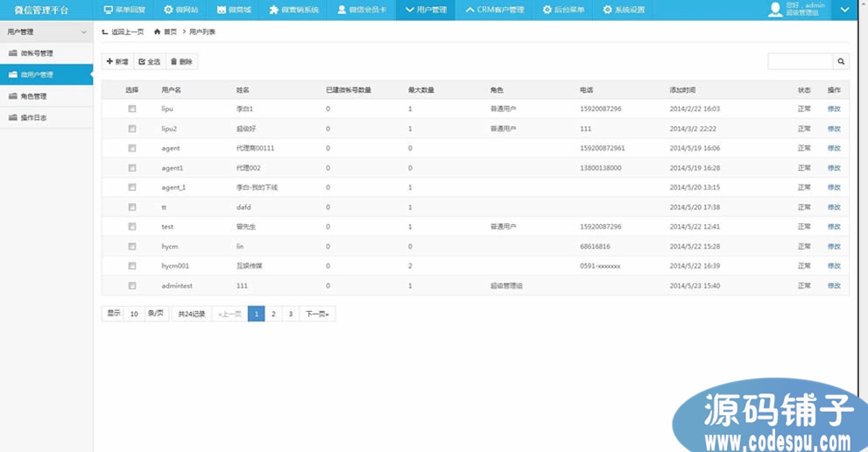The image size is (868, 452).
Task: Click the page size field showing 10
Action: click(134, 314)
